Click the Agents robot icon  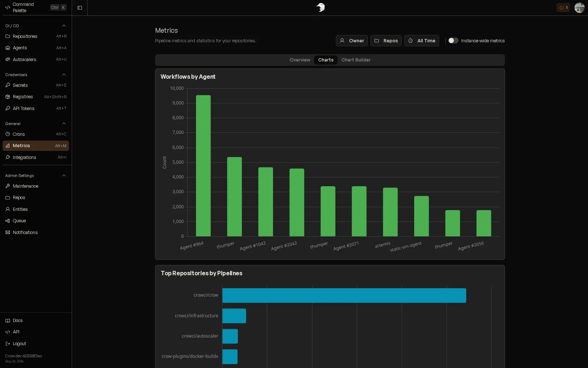point(8,48)
